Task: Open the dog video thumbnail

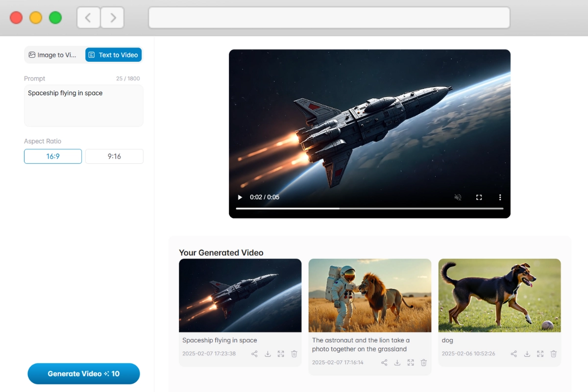Action: point(499,294)
